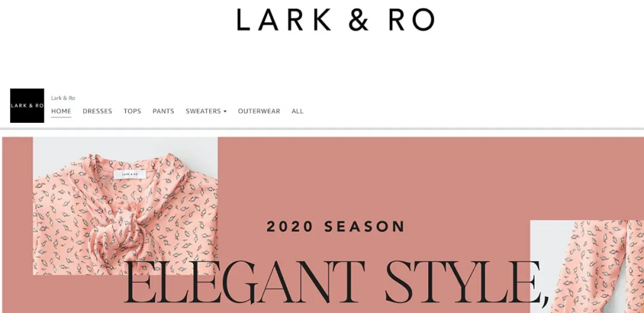Click the white Lark & Ro tag on the blouse

pyautogui.click(x=129, y=174)
